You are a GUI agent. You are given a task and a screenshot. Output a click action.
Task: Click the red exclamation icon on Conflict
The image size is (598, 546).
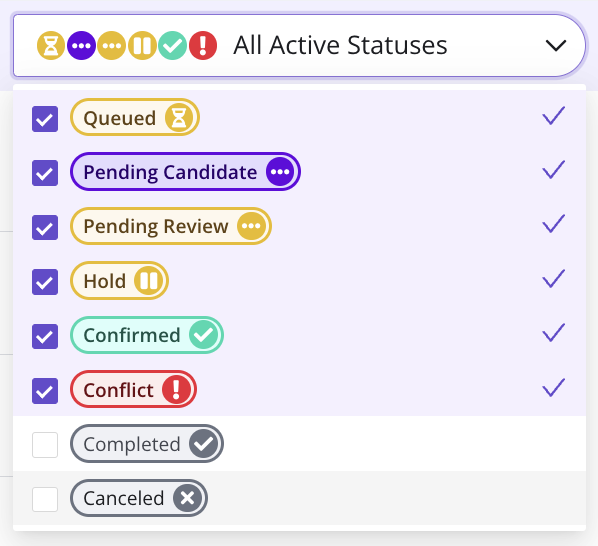coord(176,390)
